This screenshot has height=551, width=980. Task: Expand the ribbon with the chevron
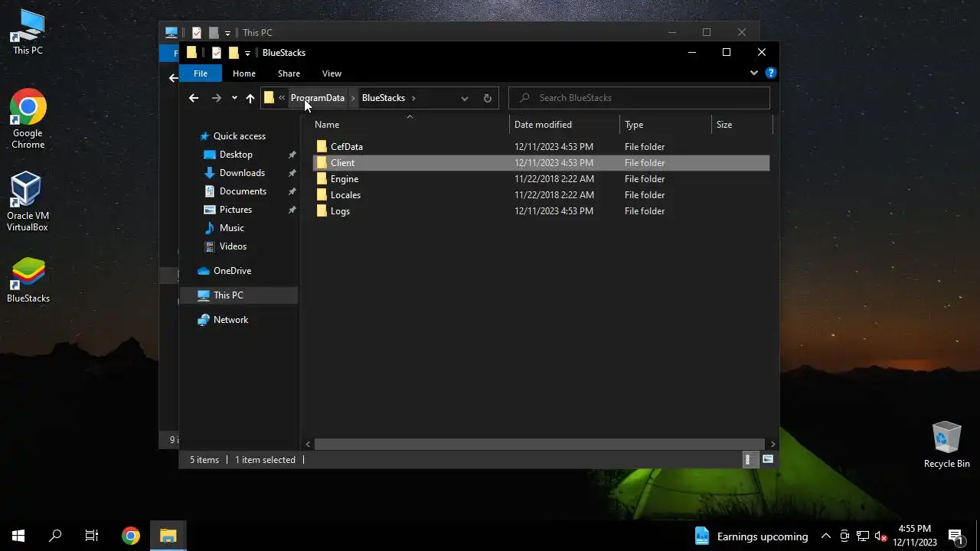click(x=754, y=73)
